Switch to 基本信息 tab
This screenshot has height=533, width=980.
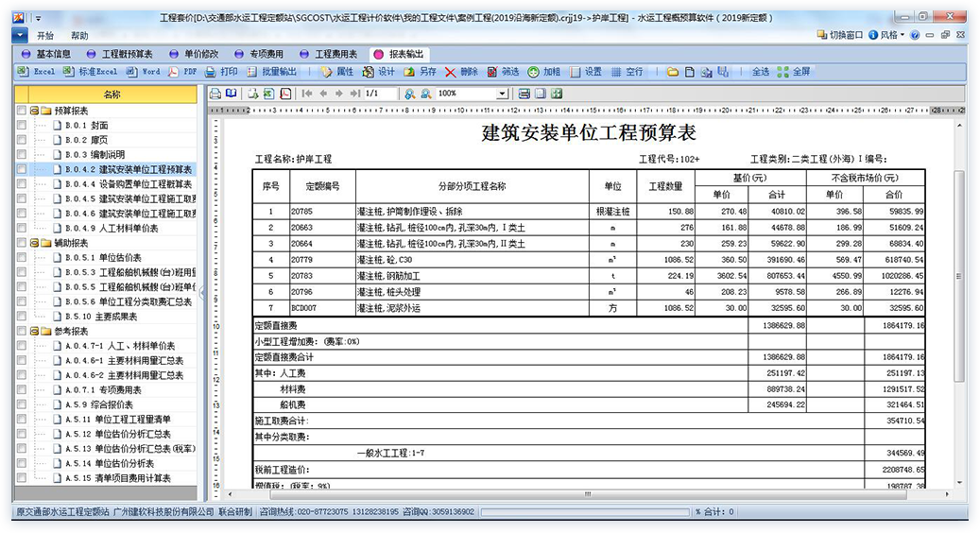point(47,55)
